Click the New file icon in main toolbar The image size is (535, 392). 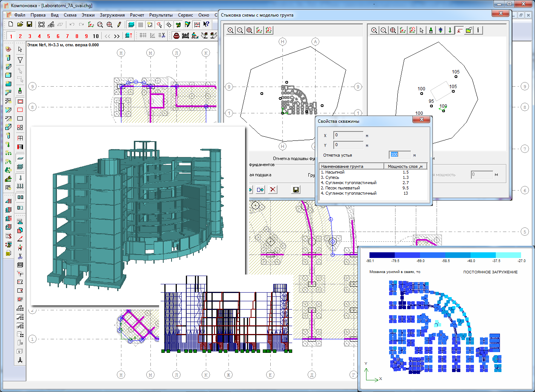pos(11,24)
